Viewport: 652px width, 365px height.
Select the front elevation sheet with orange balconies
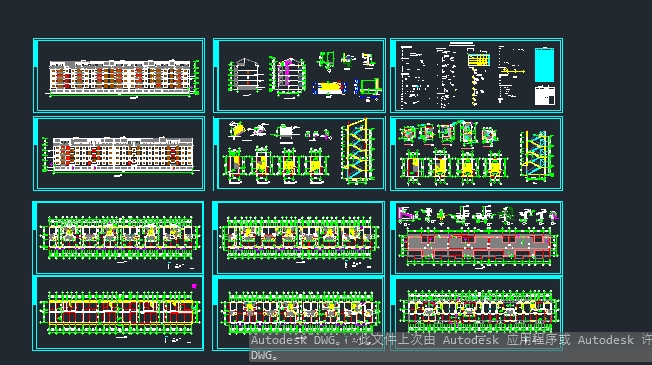(119, 75)
